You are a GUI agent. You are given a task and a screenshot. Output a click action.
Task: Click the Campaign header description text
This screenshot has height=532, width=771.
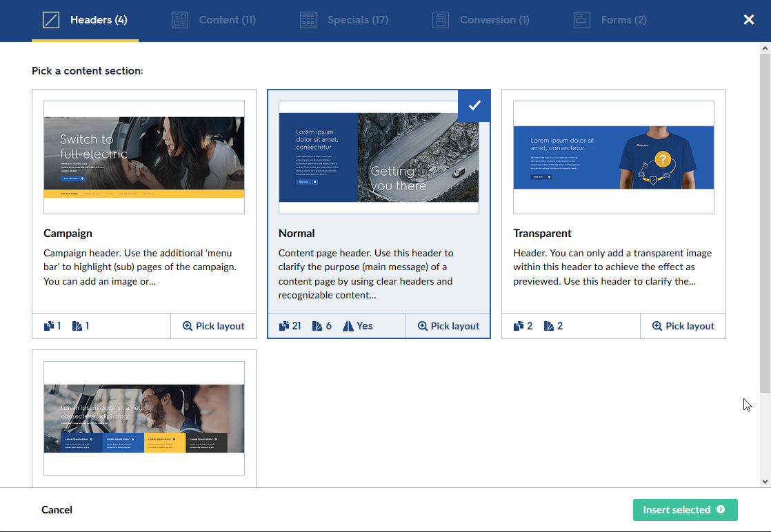140,267
